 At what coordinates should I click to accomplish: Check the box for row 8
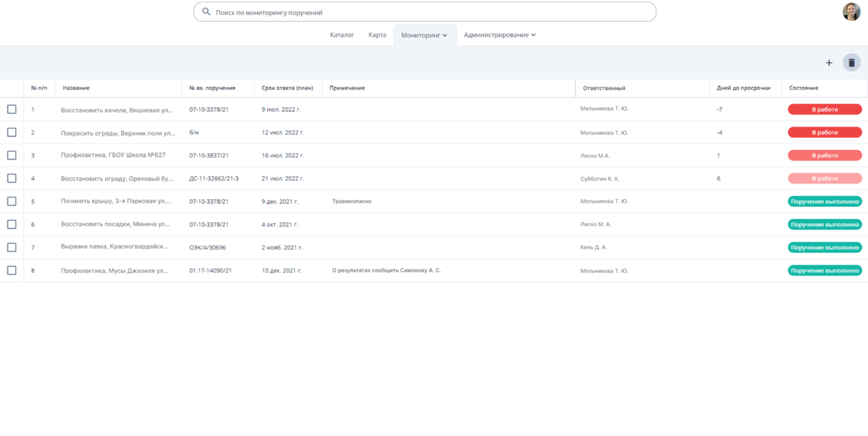click(x=12, y=270)
